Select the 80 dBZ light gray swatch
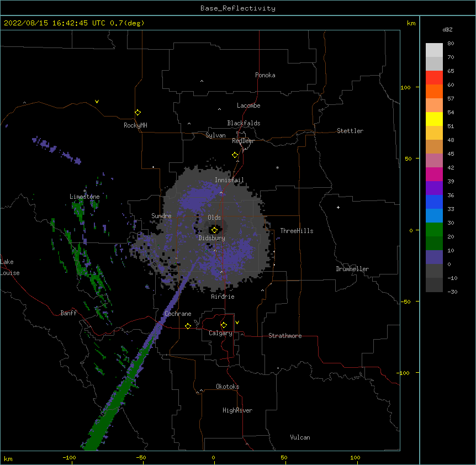The width and height of the screenshot is (476, 465). click(x=434, y=50)
